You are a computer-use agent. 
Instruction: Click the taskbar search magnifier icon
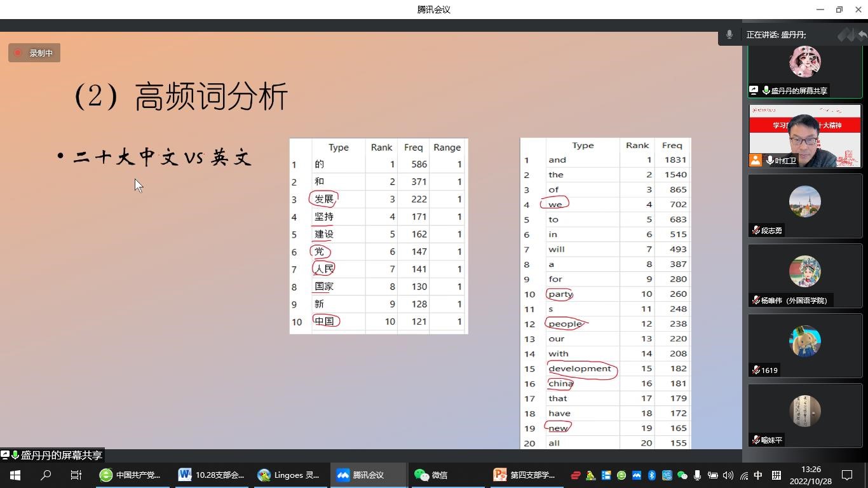click(x=46, y=475)
